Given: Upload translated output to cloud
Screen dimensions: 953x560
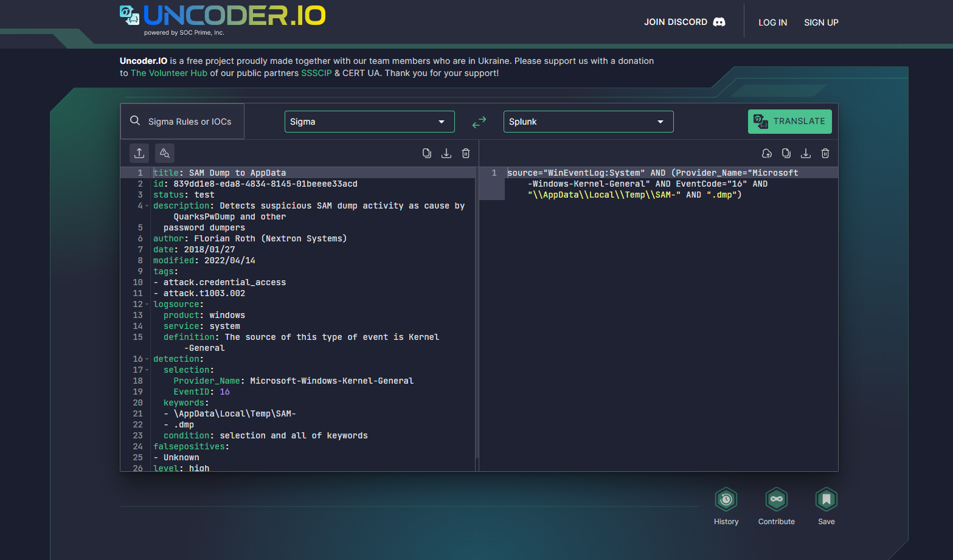Looking at the screenshot, I should point(767,153).
